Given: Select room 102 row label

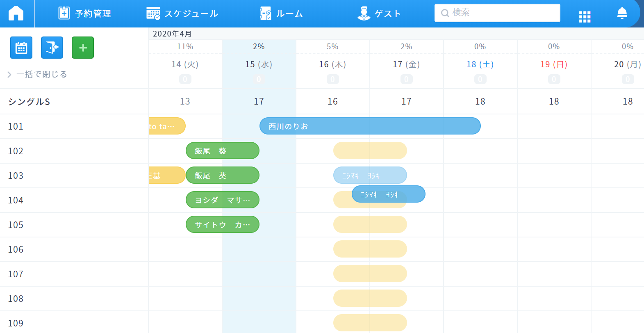Looking at the screenshot, I should [x=16, y=151].
